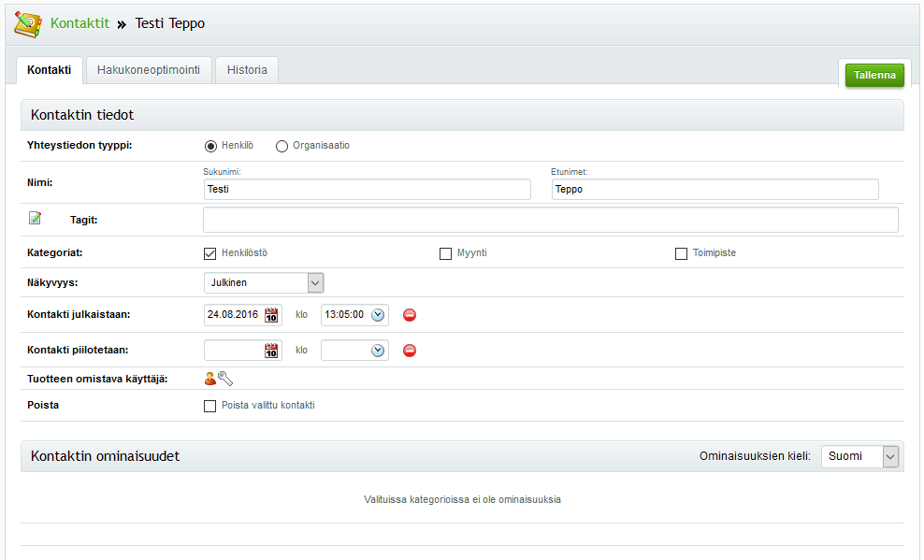Click into the Sukunimi field containing Testi

pyautogui.click(x=368, y=189)
